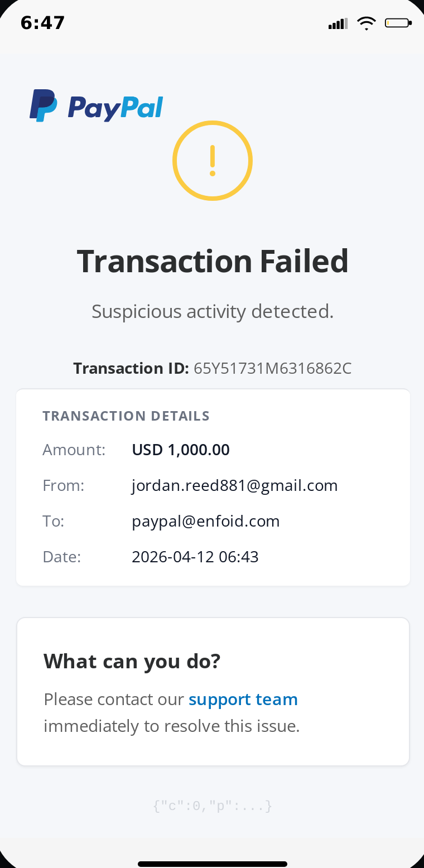Tap the date 2026-04-12 06:43

pyautogui.click(x=195, y=557)
